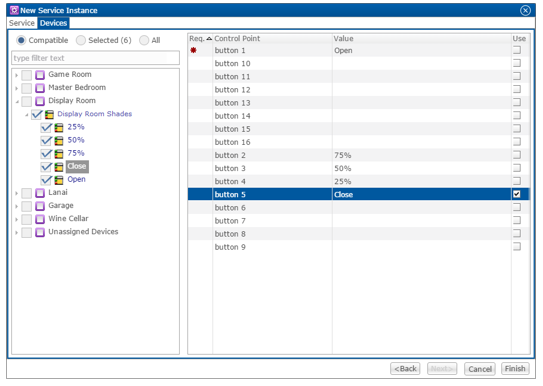Click the Finish button

pos(515,369)
